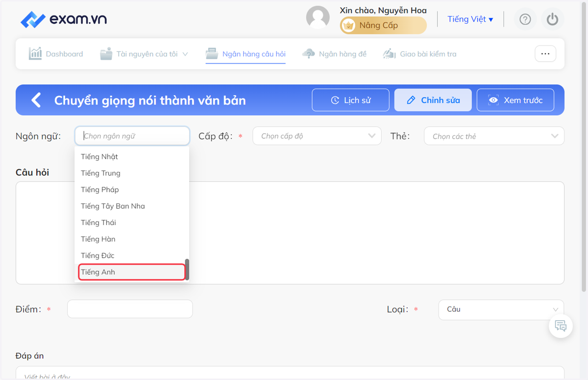Click the Tài nguyên của tôi folder icon

(x=106, y=53)
